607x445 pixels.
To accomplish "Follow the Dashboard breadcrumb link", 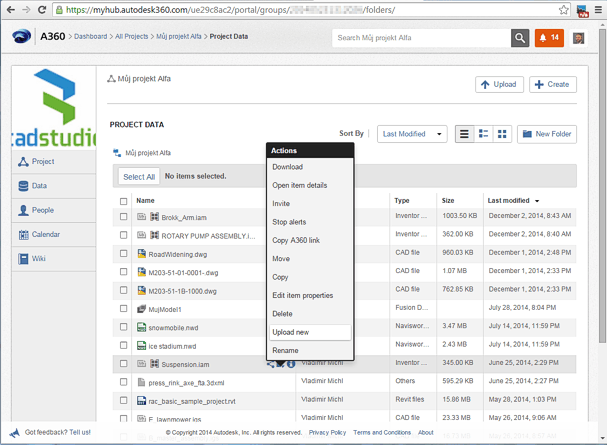I will tap(91, 36).
